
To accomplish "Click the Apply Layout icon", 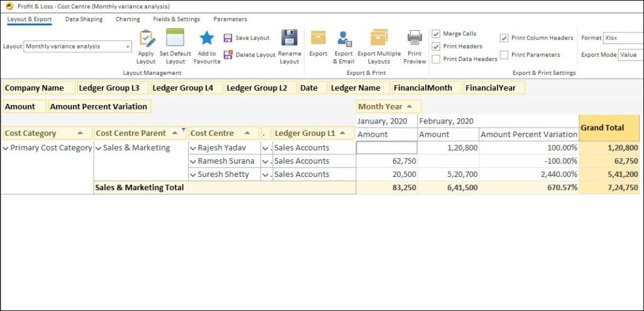I will pyautogui.click(x=146, y=39).
